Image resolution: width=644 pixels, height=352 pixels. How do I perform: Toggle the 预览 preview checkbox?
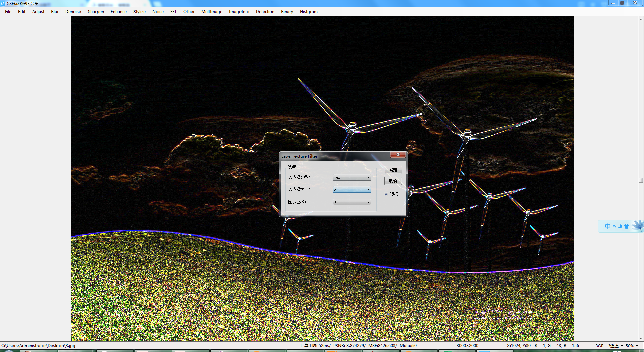coord(386,194)
